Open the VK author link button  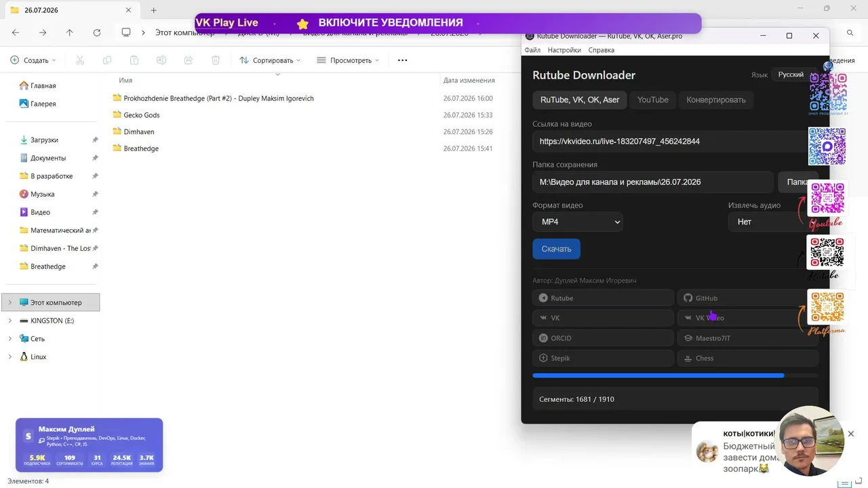[604, 318]
